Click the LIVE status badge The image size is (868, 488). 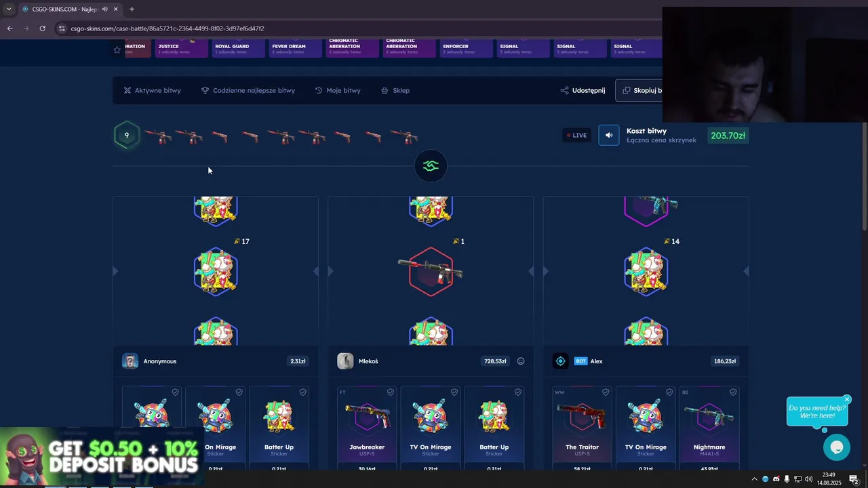576,135
